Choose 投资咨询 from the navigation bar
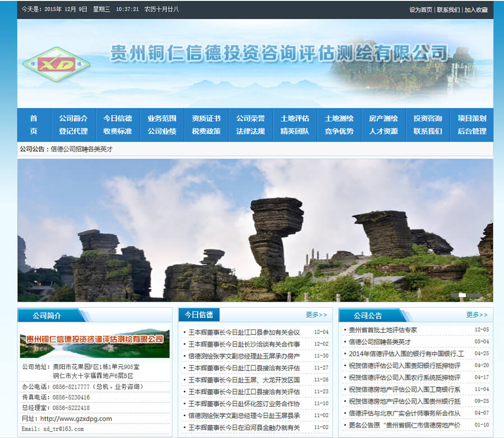The height and width of the screenshot is (438, 504). 428,119
